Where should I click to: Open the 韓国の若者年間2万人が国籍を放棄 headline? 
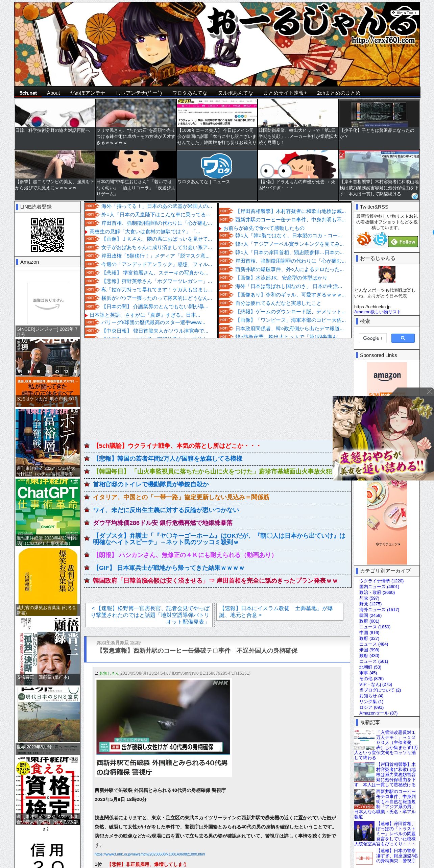168,459
